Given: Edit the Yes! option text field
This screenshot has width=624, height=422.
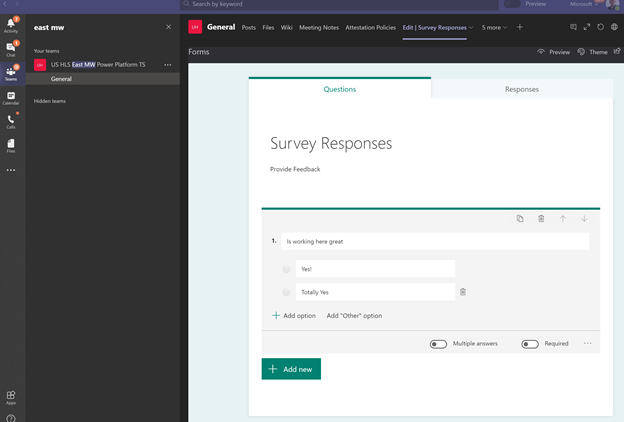Looking at the screenshot, I should click(x=375, y=269).
